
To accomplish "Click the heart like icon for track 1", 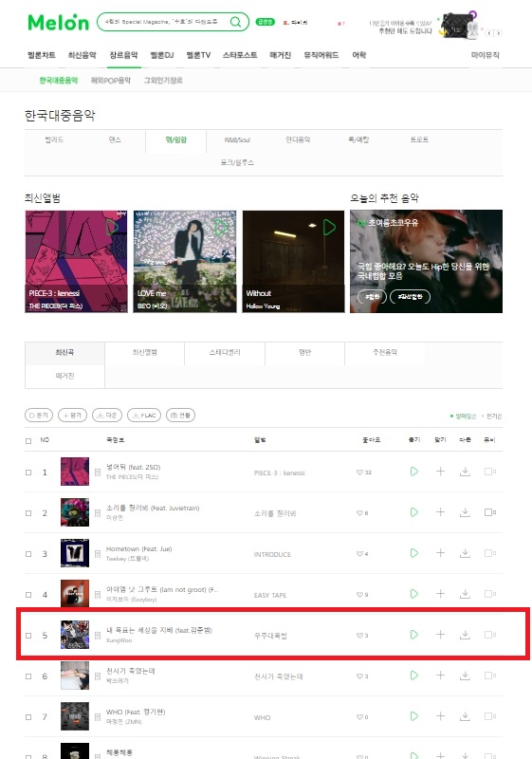I will (x=359, y=472).
